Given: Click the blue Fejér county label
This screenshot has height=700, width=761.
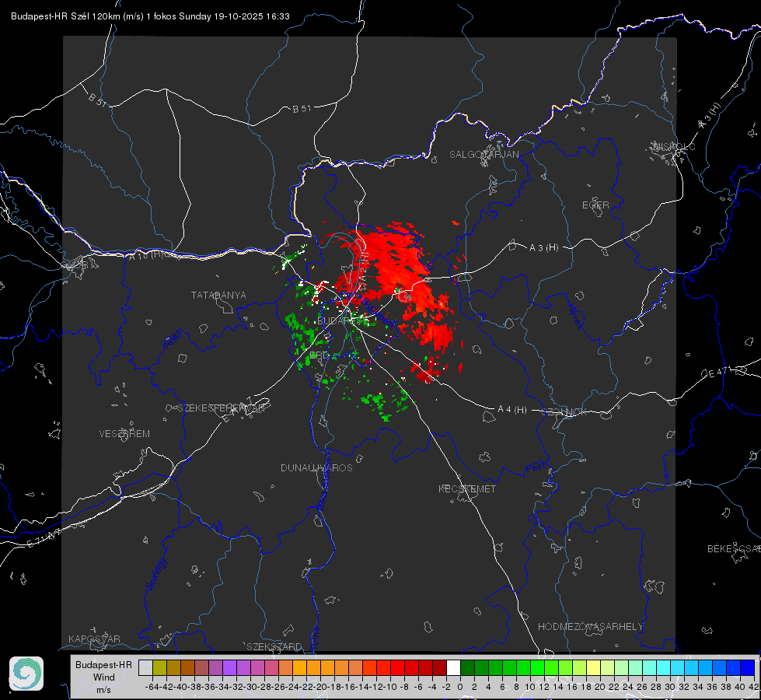Looking at the screenshot, I should [x=174, y=339].
